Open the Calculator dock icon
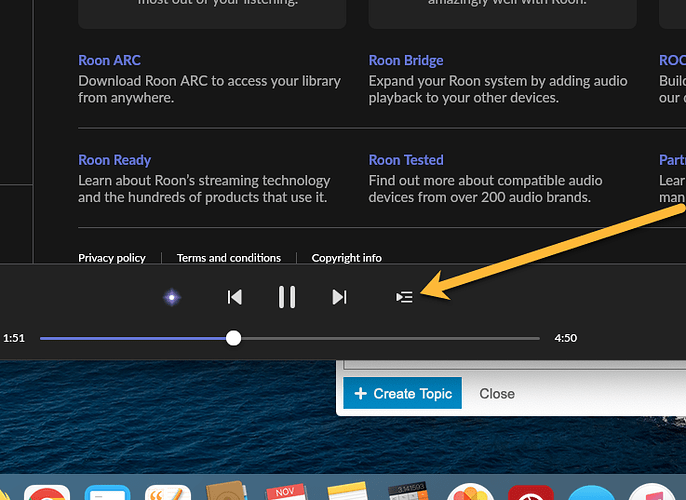 (408, 491)
